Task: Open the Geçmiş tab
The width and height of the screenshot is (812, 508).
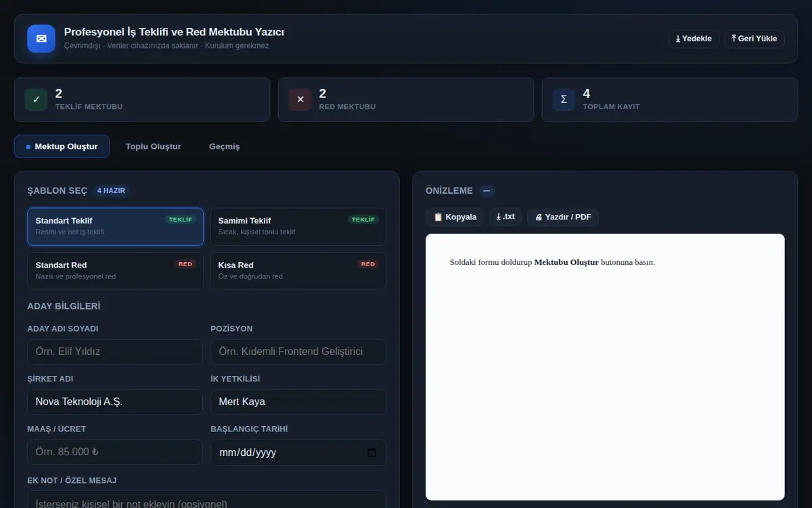Action: click(x=224, y=146)
